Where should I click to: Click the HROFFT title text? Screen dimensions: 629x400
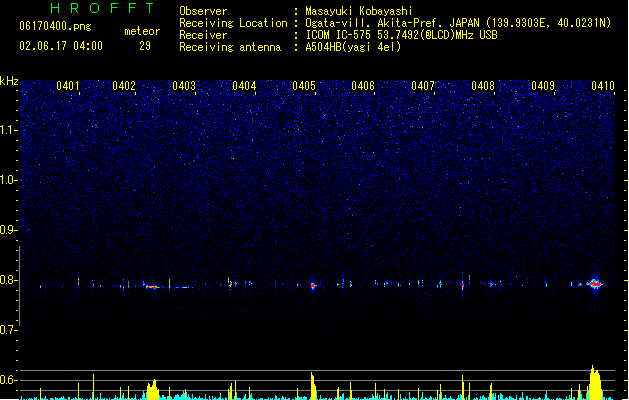102,8
